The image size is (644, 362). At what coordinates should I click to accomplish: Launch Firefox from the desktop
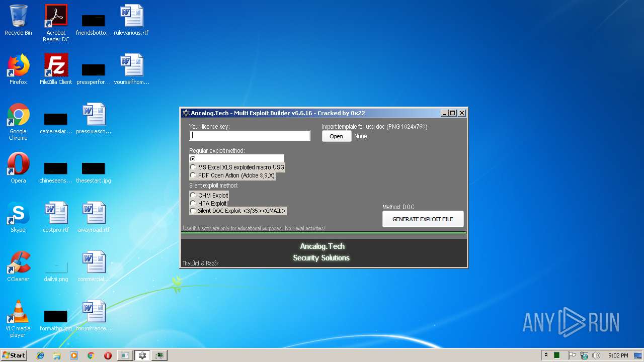[x=18, y=69]
